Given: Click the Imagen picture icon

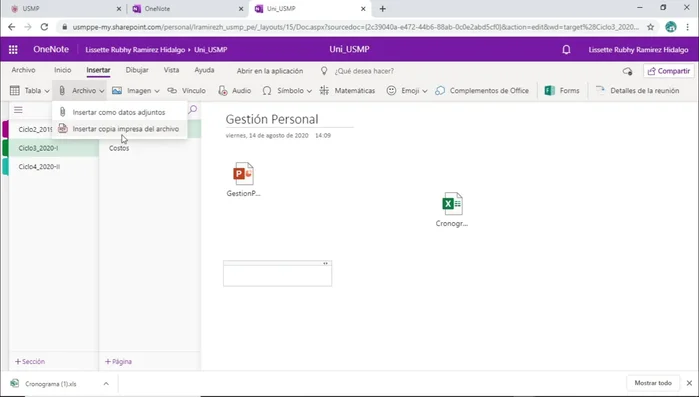Looking at the screenshot, I should [x=117, y=90].
